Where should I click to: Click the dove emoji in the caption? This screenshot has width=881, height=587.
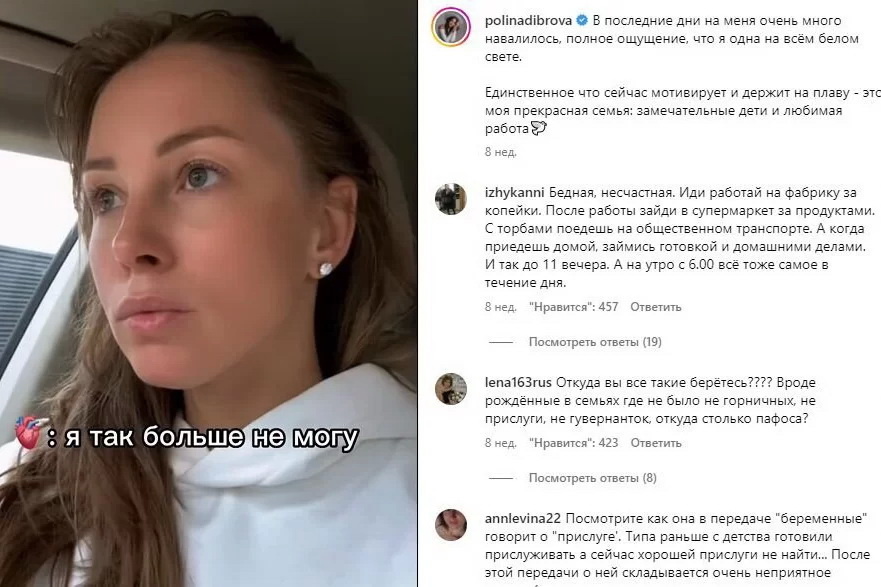click(539, 129)
